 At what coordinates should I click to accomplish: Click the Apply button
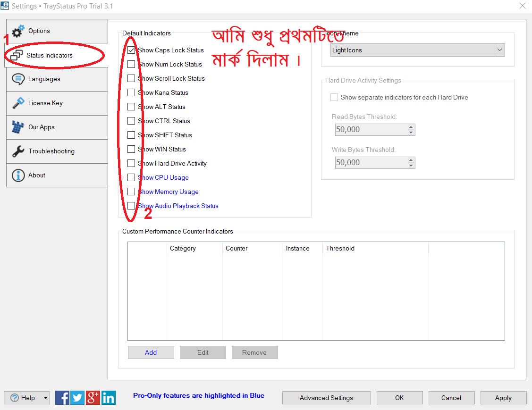pos(504,398)
